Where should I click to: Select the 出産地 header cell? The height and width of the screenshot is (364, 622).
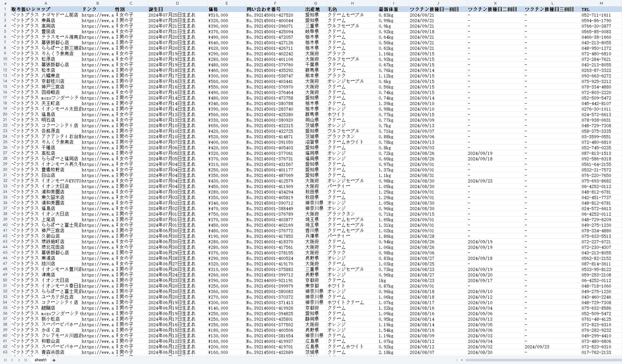[x=316, y=9]
